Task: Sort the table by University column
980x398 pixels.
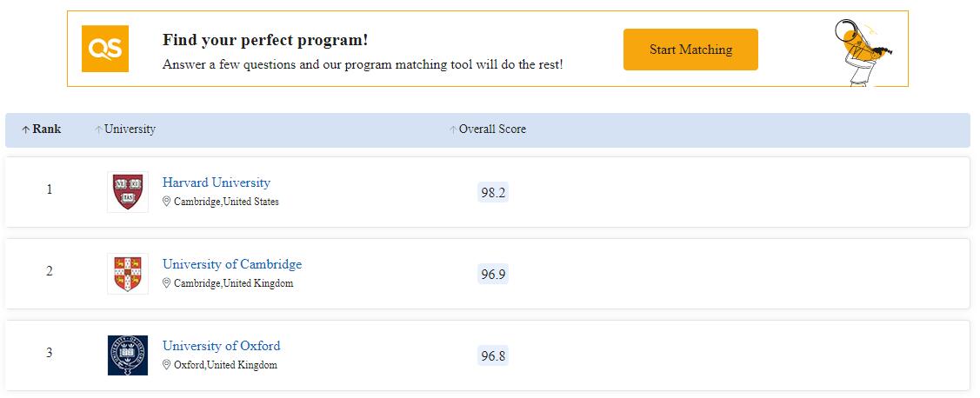Action: pyautogui.click(x=124, y=129)
